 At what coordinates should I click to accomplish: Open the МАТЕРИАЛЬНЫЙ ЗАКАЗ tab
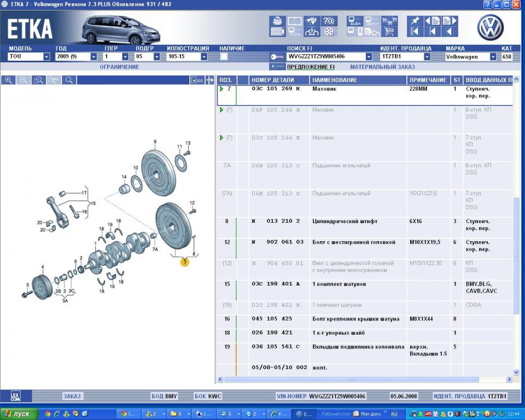click(382, 67)
